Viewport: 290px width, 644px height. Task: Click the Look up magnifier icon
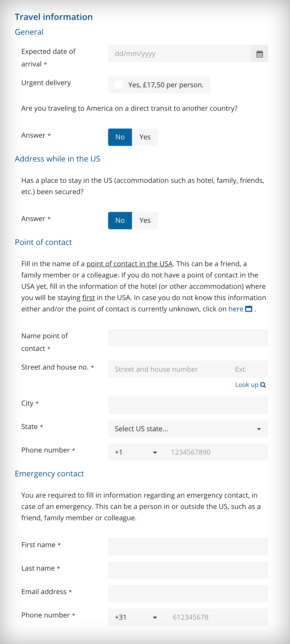263,385
